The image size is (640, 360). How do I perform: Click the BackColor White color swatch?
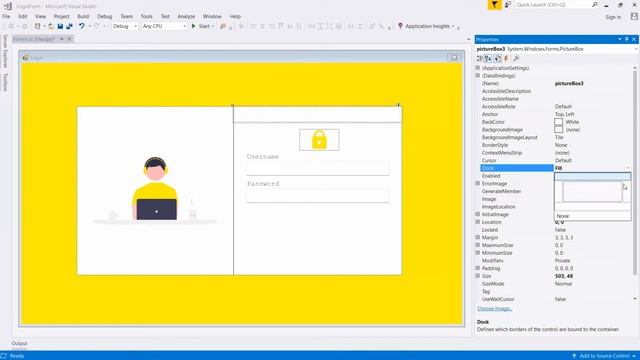pos(559,122)
